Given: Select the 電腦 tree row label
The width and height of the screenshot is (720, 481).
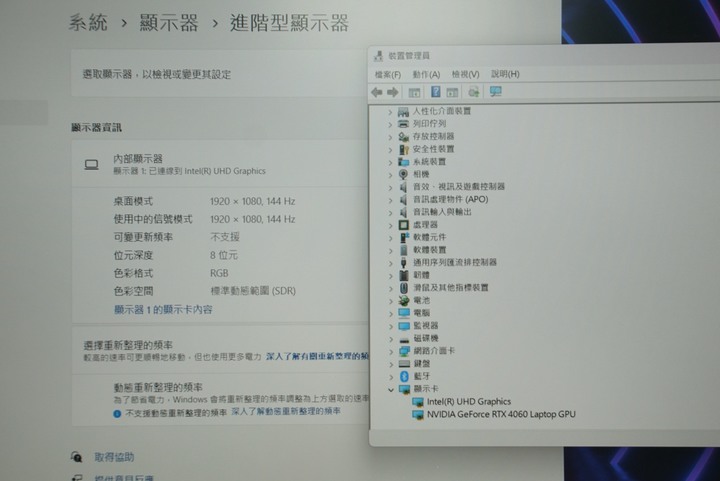Looking at the screenshot, I should (x=422, y=313).
